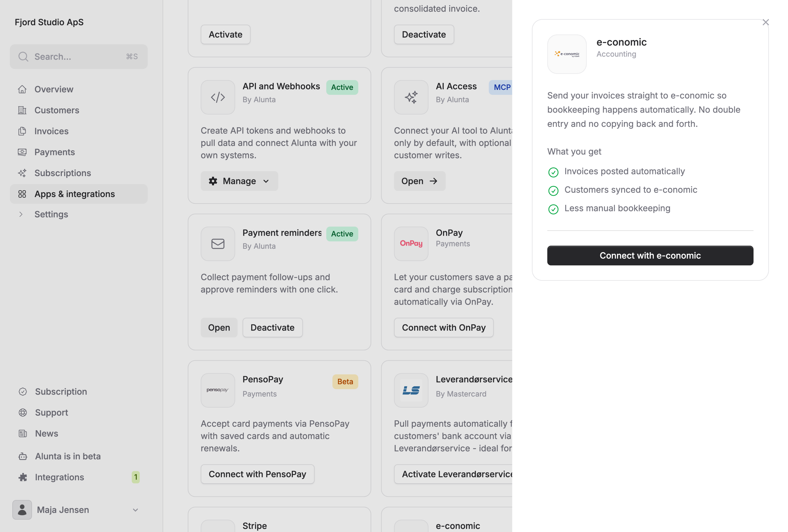
Task: Expand the Maja Jensen account menu chevron
Action: pyautogui.click(x=135, y=510)
